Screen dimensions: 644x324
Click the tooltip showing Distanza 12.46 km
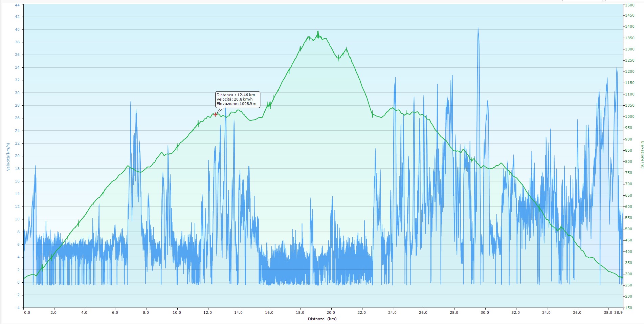coord(238,99)
